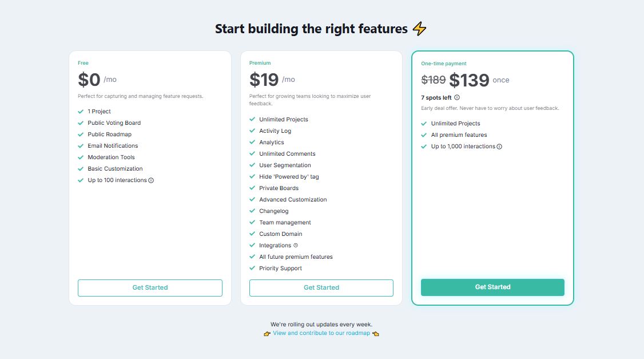Click the '7 spots left' text
The width and height of the screenshot is (644, 359).
coord(437,97)
